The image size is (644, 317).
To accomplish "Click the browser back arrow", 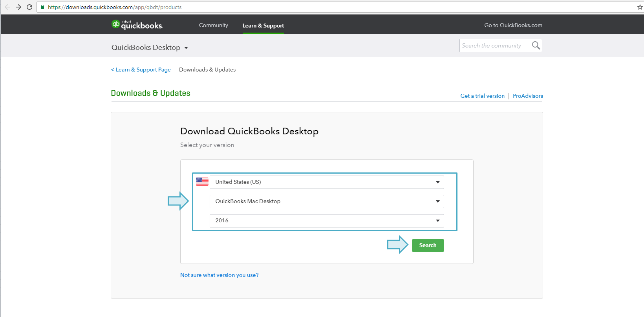I will coord(7,7).
